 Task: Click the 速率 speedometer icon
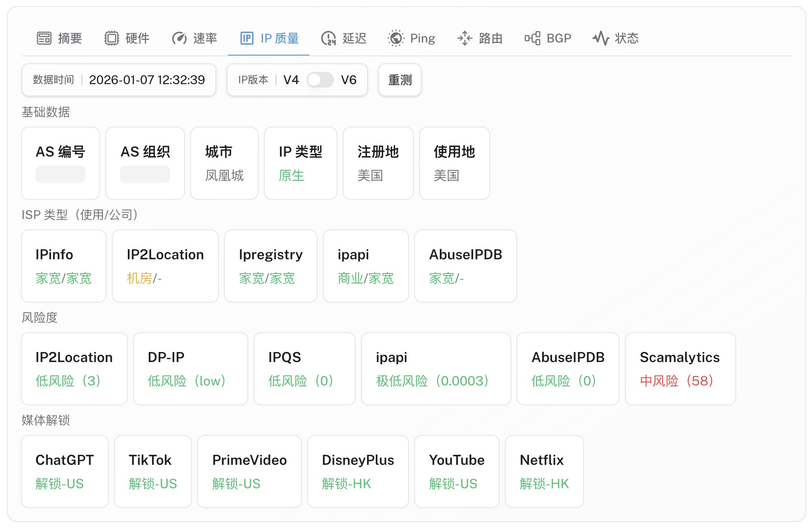point(179,39)
